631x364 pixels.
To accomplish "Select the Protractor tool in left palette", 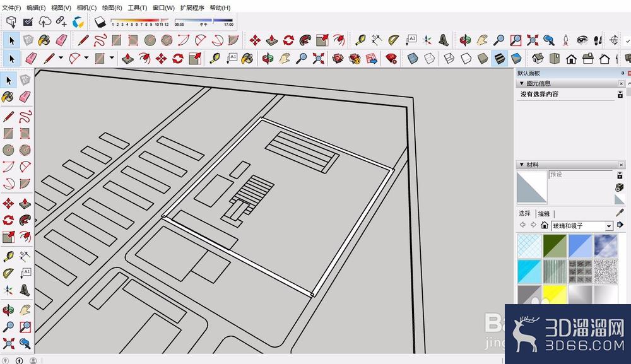I will pos(8,273).
